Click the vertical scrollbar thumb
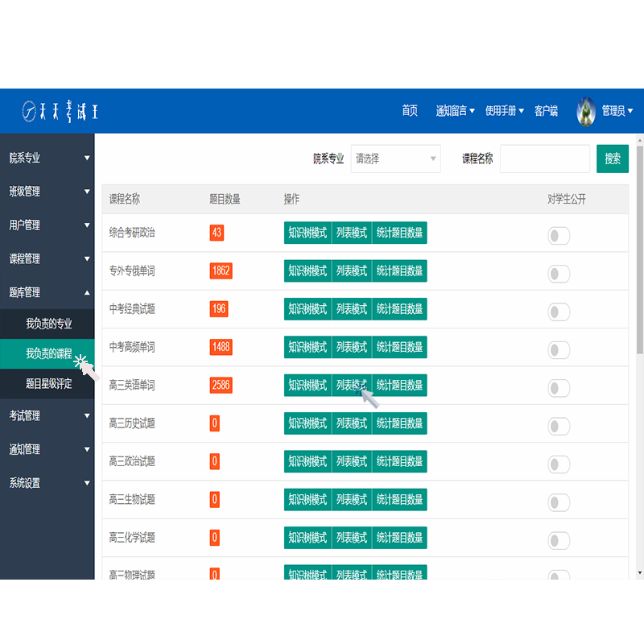The image size is (644, 644). (x=639, y=250)
